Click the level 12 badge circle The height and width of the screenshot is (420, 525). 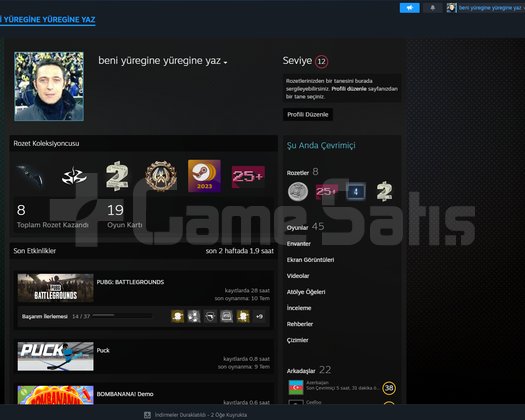coord(321,61)
